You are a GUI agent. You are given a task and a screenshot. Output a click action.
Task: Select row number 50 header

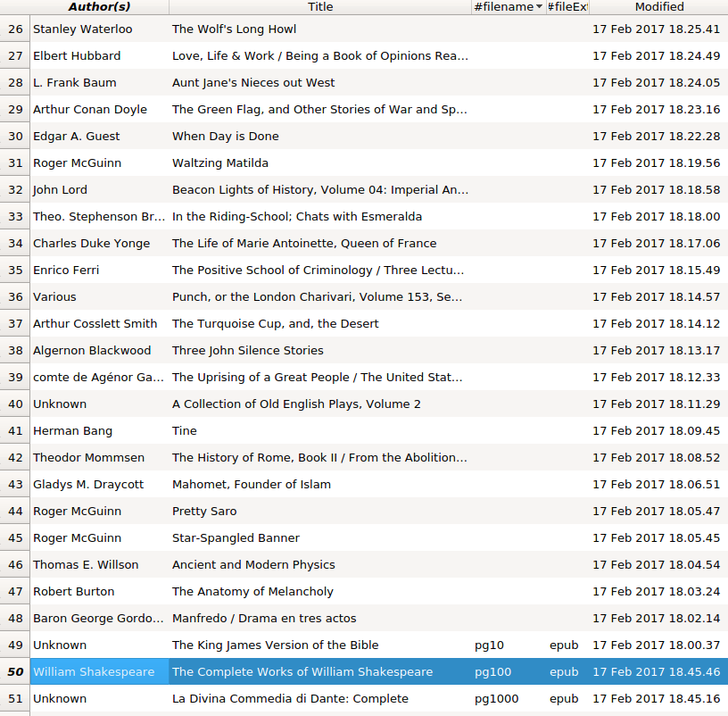coord(15,672)
